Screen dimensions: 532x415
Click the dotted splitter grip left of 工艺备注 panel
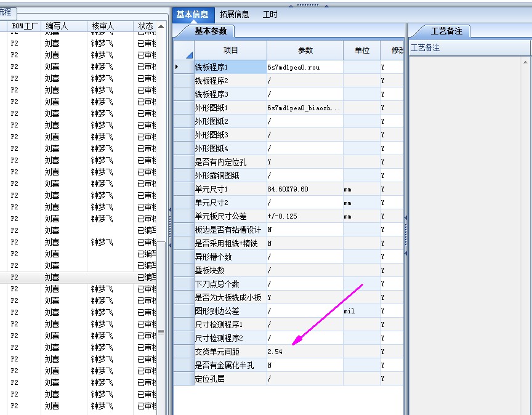406,235
